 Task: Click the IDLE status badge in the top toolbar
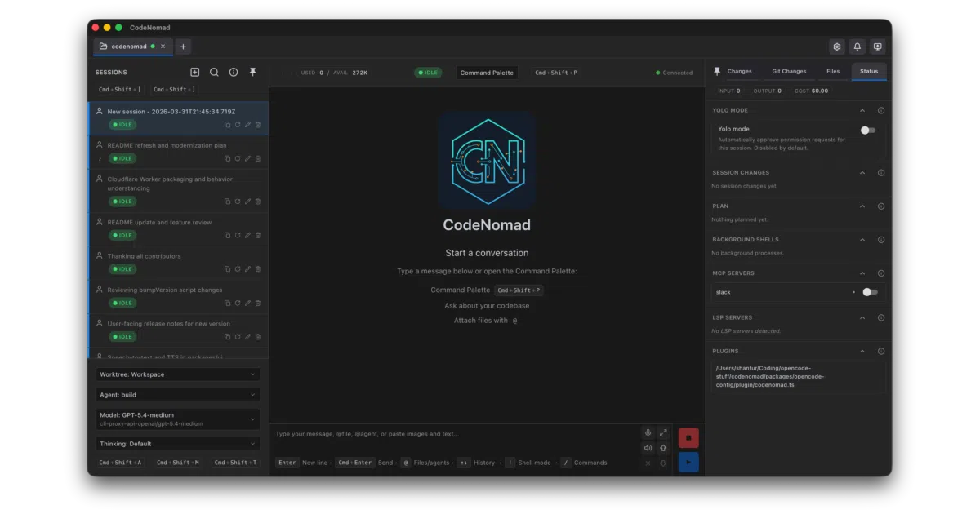pyautogui.click(x=428, y=73)
